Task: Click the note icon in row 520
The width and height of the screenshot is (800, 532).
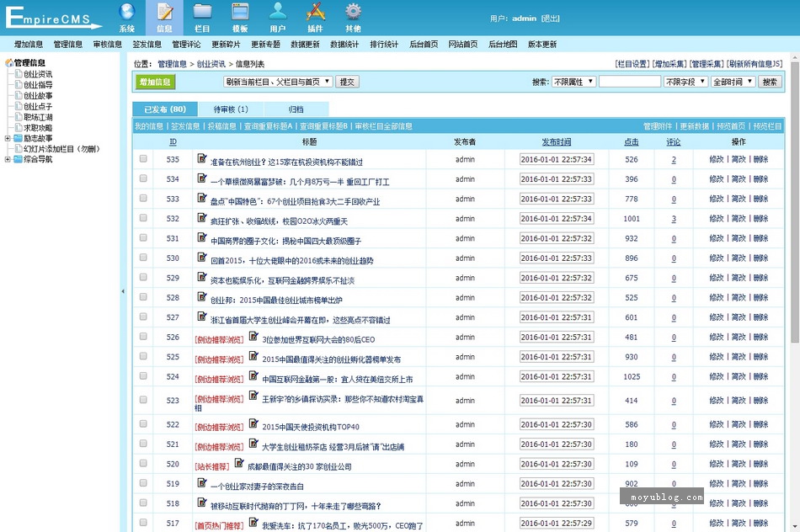Action: click(x=239, y=463)
